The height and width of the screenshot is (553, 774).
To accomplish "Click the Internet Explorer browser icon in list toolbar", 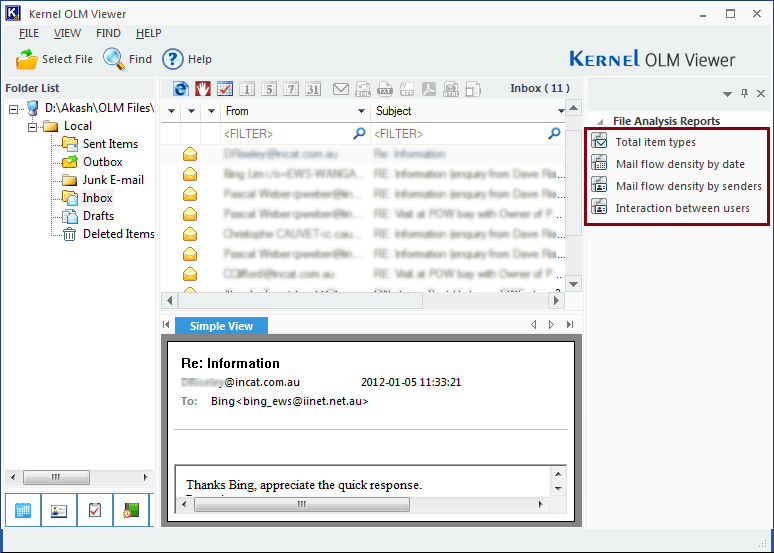I will tap(181, 89).
